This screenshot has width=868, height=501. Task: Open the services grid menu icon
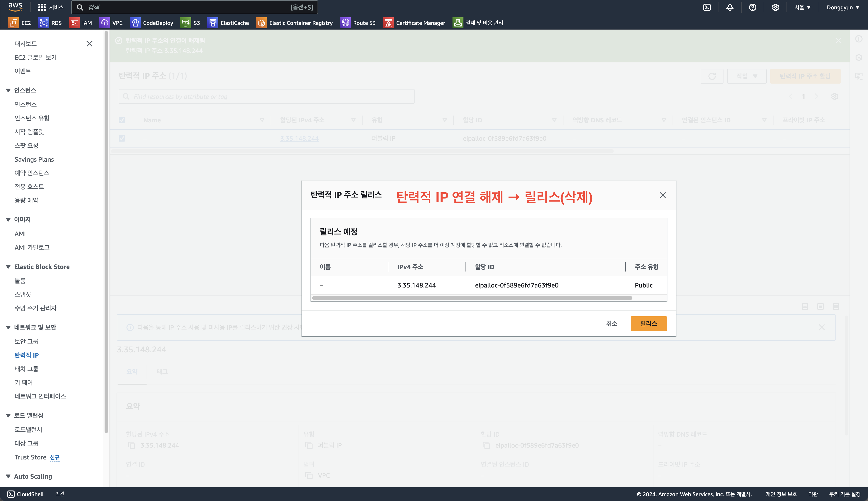coord(42,7)
